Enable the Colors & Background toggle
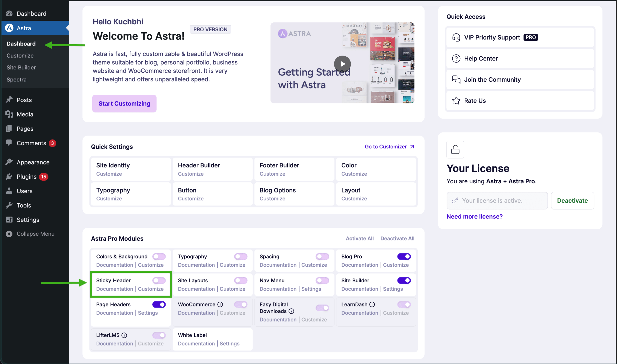The height and width of the screenshot is (364, 617). [x=159, y=256]
